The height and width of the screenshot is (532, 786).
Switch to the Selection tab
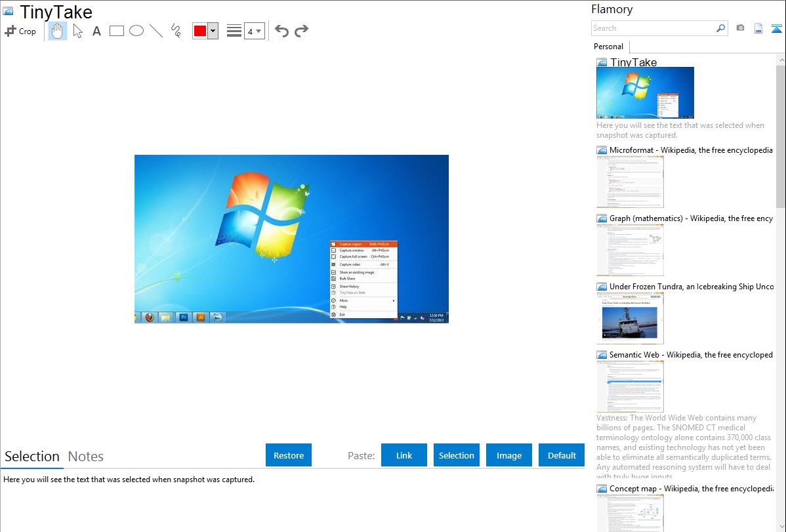[x=32, y=457]
